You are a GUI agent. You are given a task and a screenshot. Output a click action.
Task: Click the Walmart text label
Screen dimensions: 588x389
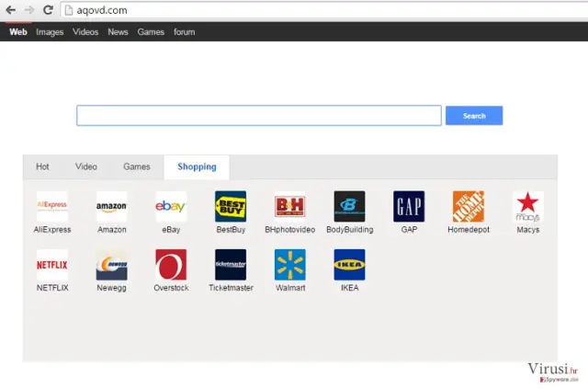pos(290,288)
